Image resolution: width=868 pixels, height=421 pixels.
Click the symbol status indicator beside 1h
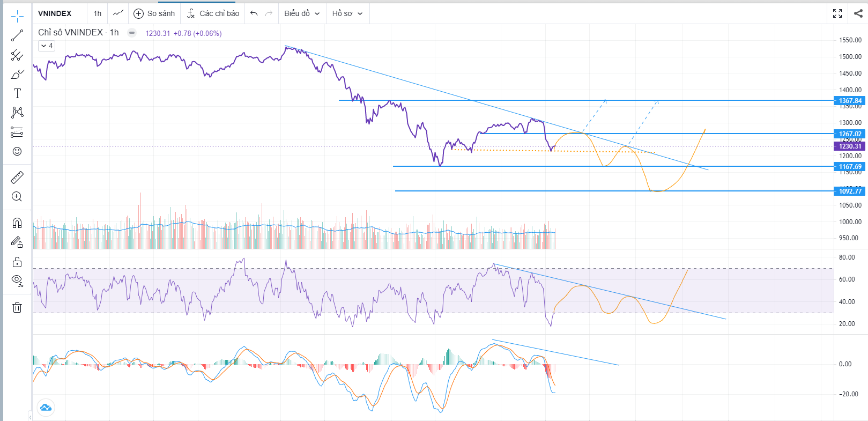click(x=132, y=33)
